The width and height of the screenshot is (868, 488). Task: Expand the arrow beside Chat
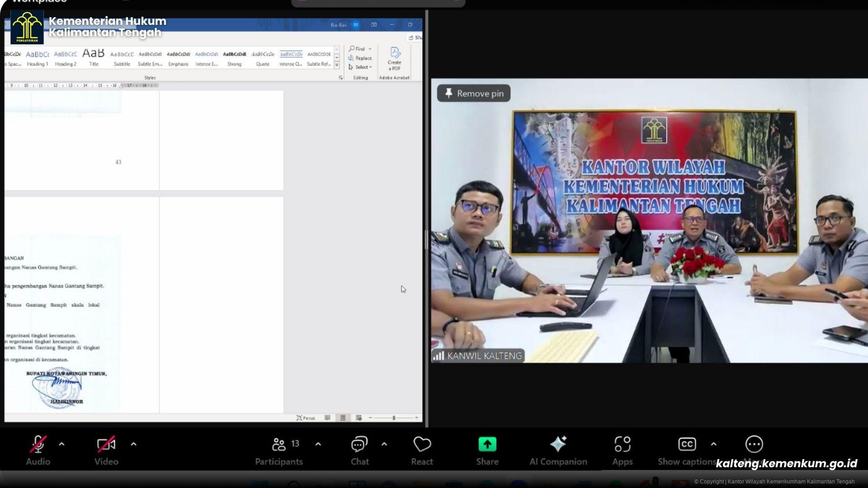click(384, 445)
